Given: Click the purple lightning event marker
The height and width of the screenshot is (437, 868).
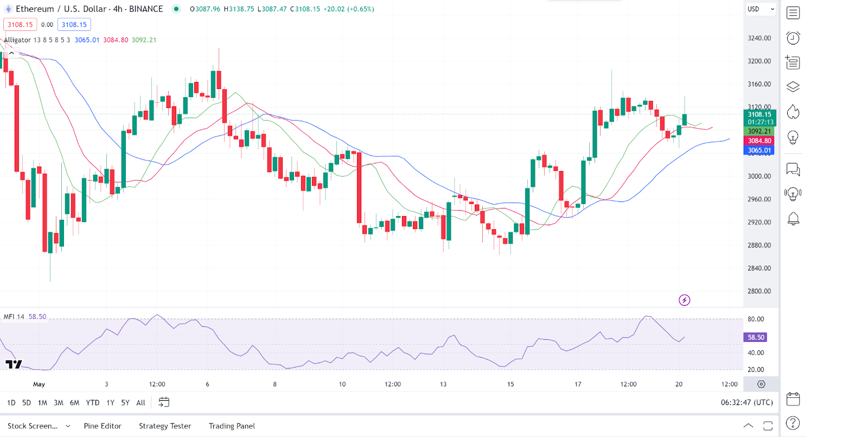Looking at the screenshot, I should point(685,300).
